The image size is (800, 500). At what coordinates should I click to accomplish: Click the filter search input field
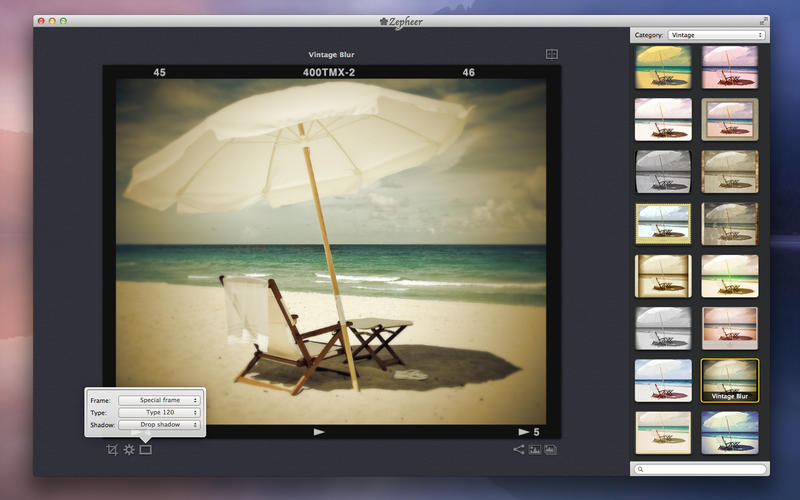[x=700, y=469]
